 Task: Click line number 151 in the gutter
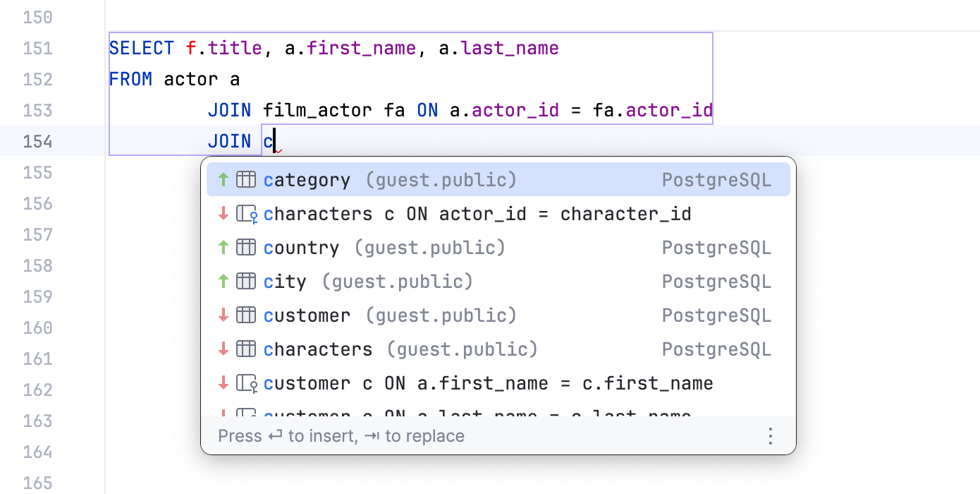[x=37, y=48]
